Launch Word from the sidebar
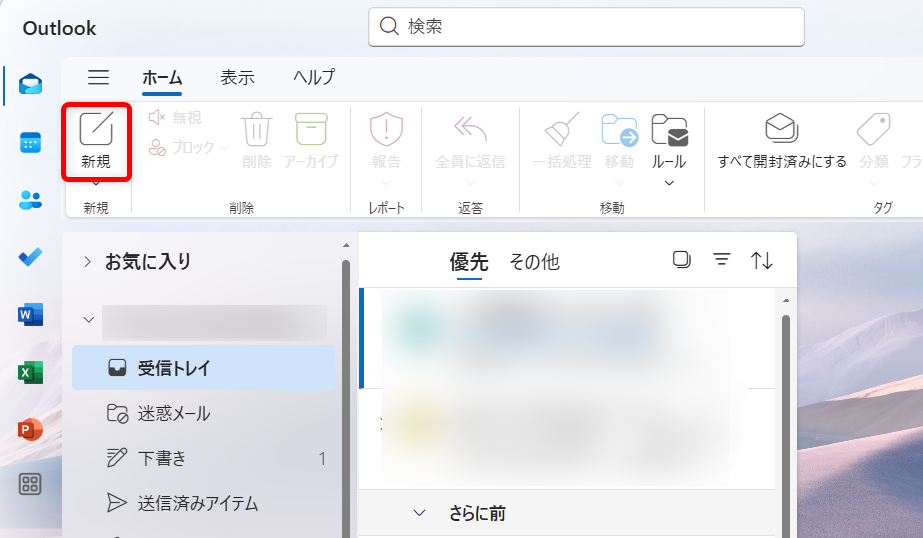This screenshot has width=923, height=538. tap(30, 315)
